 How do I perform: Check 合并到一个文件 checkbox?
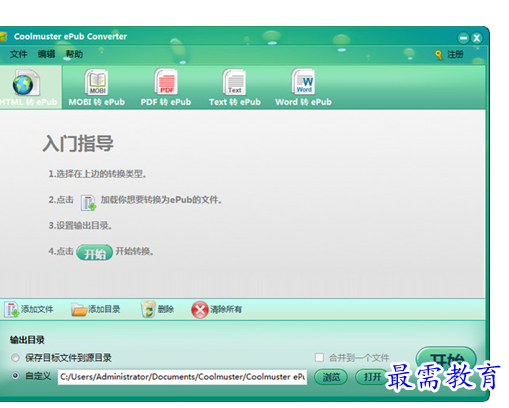[319, 358]
